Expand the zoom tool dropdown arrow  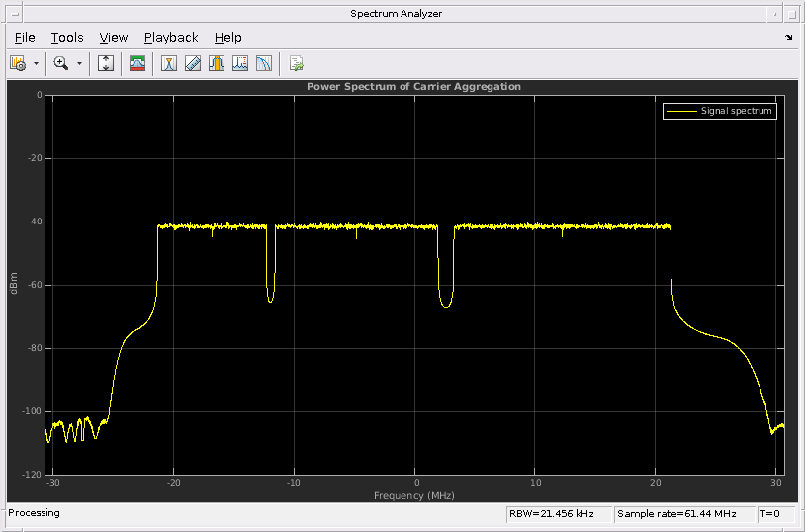[79, 63]
